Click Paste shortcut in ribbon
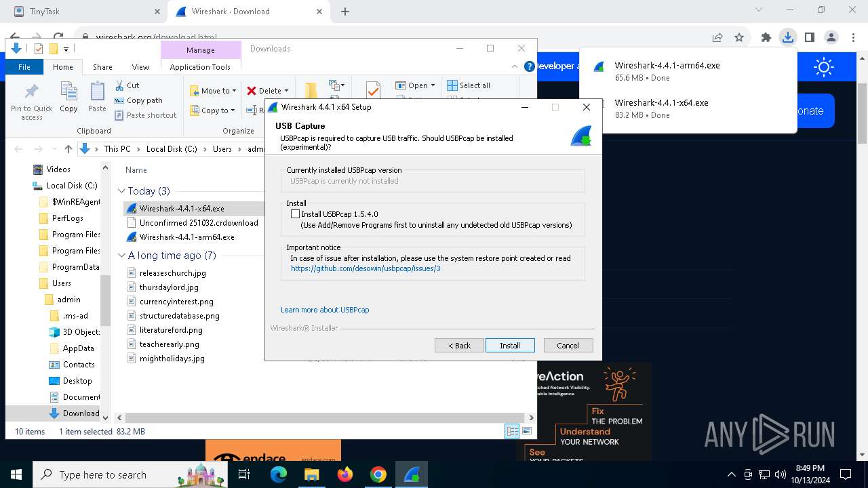 pos(145,115)
